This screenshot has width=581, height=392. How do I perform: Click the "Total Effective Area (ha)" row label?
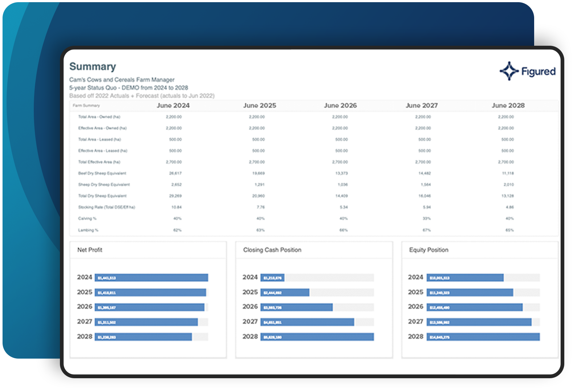pos(99,162)
